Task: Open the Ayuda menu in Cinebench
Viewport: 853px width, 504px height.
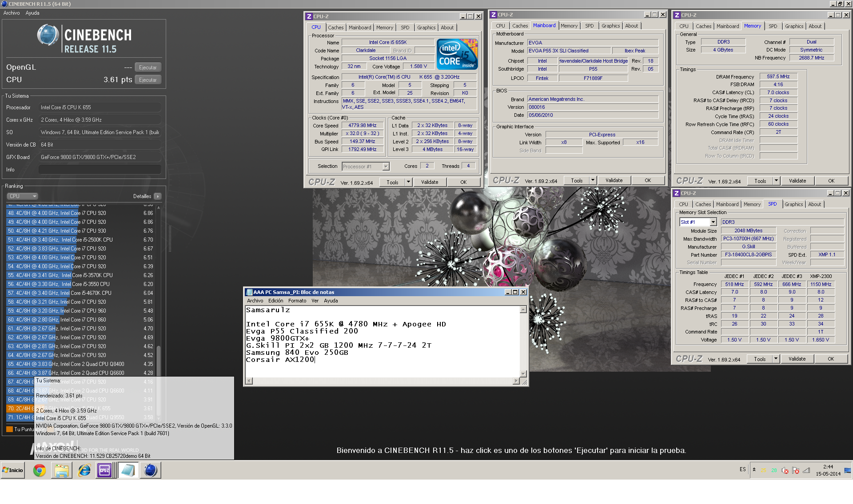Action: tap(32, 13)
